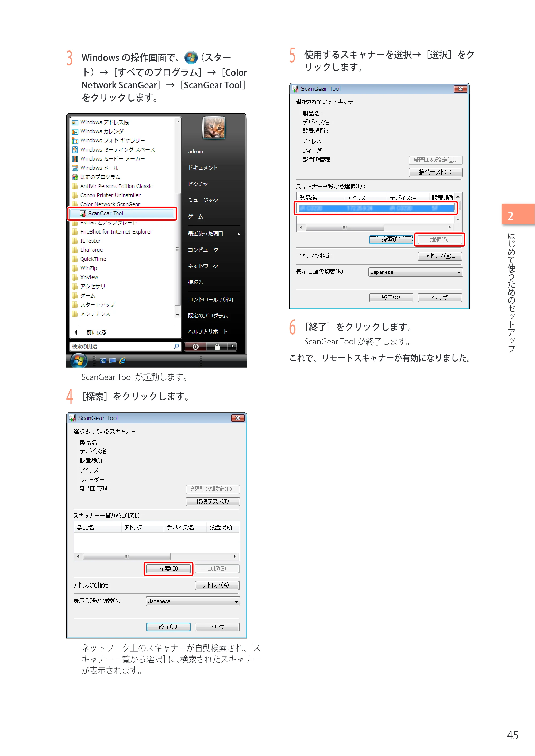Viewport: 535px width, 756px height.
Task: Close the selected-scanner ScanGear Tool window
Action: tap(460, 89)
